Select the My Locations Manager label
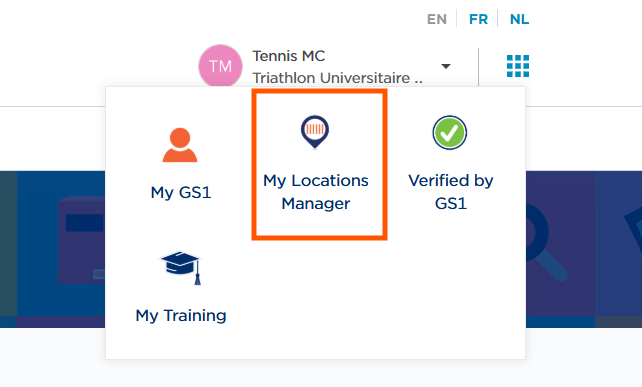This screenshot has height=387, width=642. point(316,192)
